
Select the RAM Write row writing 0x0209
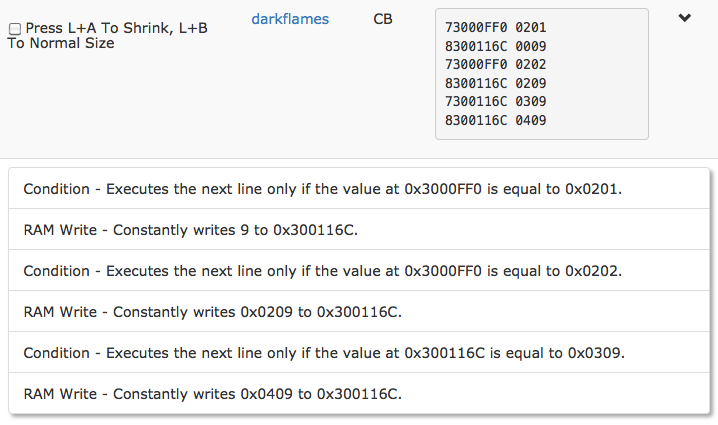(x=212, y=312)
